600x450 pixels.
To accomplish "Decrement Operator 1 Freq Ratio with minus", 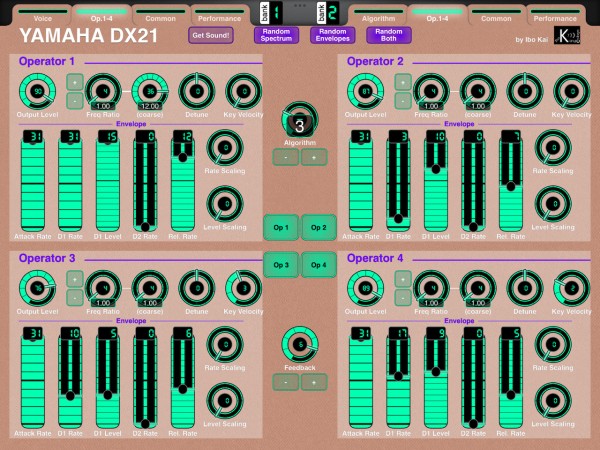I will click(x=75, y=101).
